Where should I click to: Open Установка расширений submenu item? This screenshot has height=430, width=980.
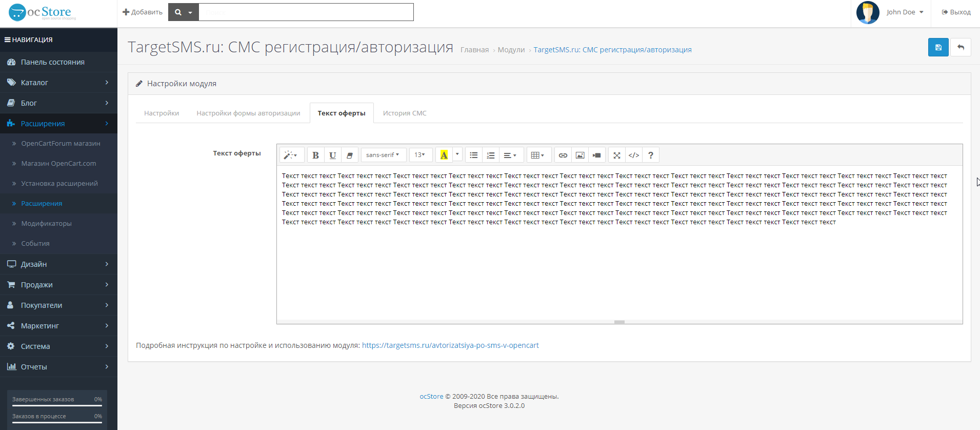click(59, 184)
